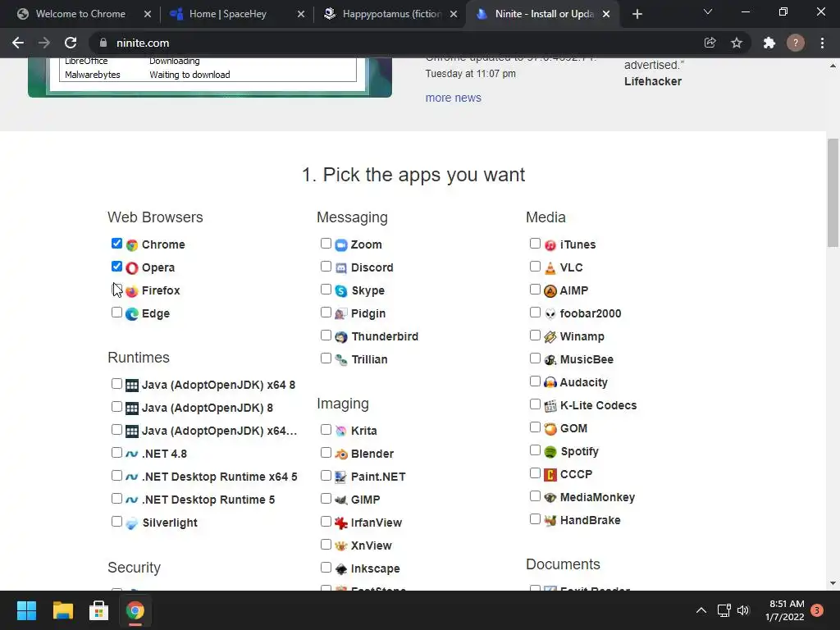The height and width of the screenshot is (630, 840).
Task: Click the Opera app icon
Action: coord(132,268)
